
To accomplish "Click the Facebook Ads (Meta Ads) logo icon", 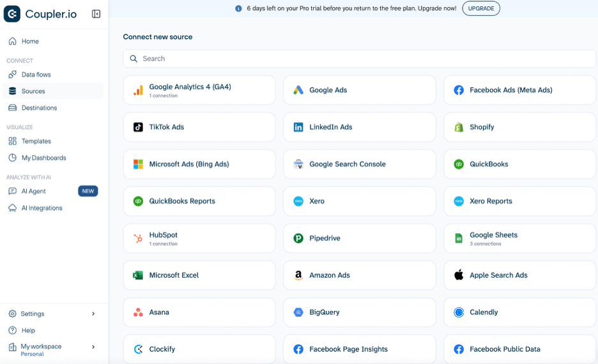I will click(x=459, y=90).
